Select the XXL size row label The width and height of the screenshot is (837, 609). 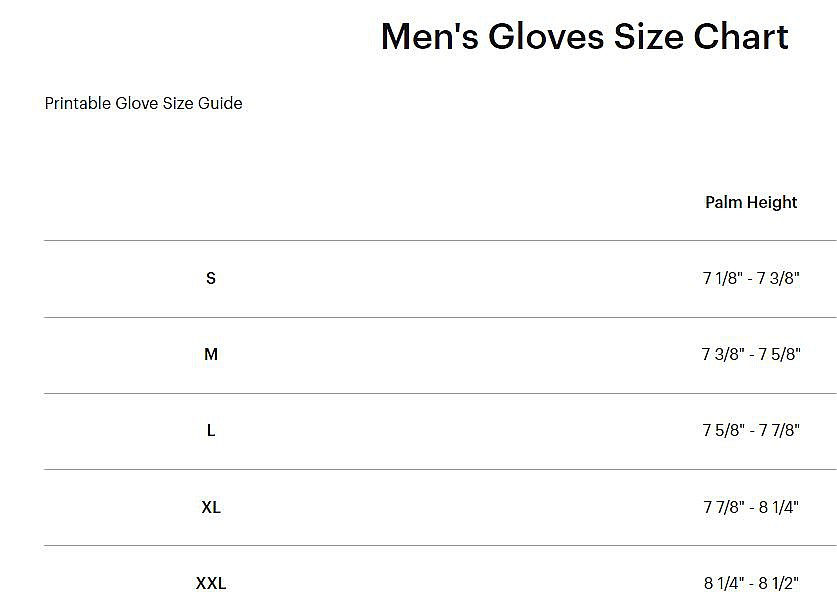click(210, 583)
